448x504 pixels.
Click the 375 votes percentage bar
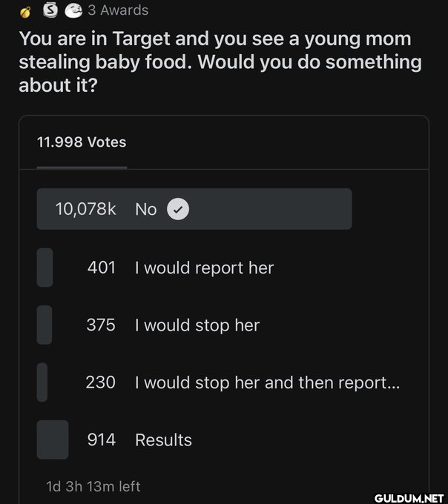click(45, 325)
